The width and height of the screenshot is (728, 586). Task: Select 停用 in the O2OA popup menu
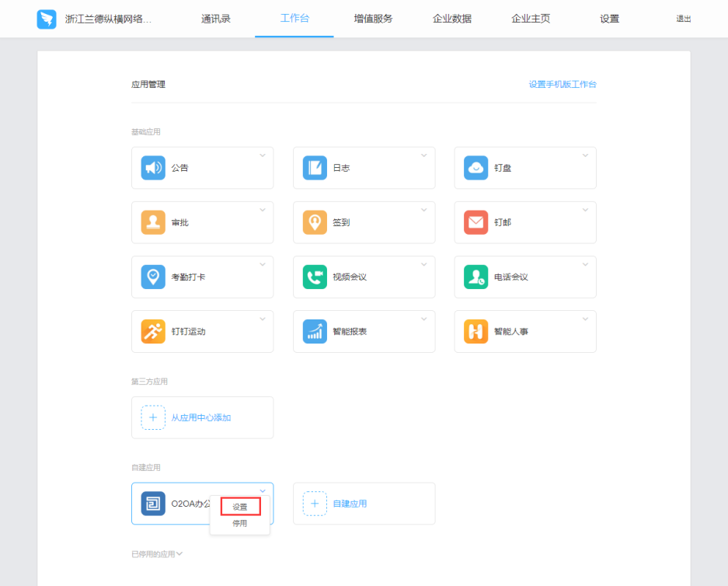pos(240,524)
